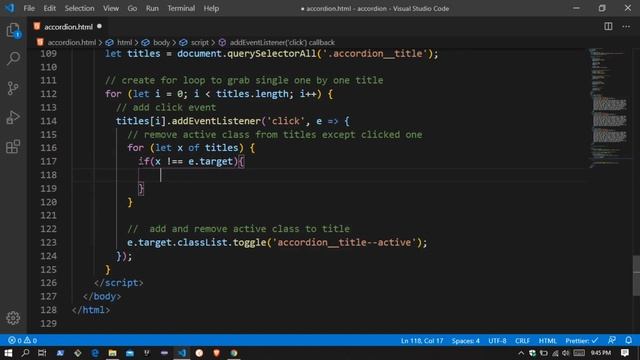Open the editor More Actions ellipsis menu
This screenshot has height=360, width=640.
pos(626,27)
